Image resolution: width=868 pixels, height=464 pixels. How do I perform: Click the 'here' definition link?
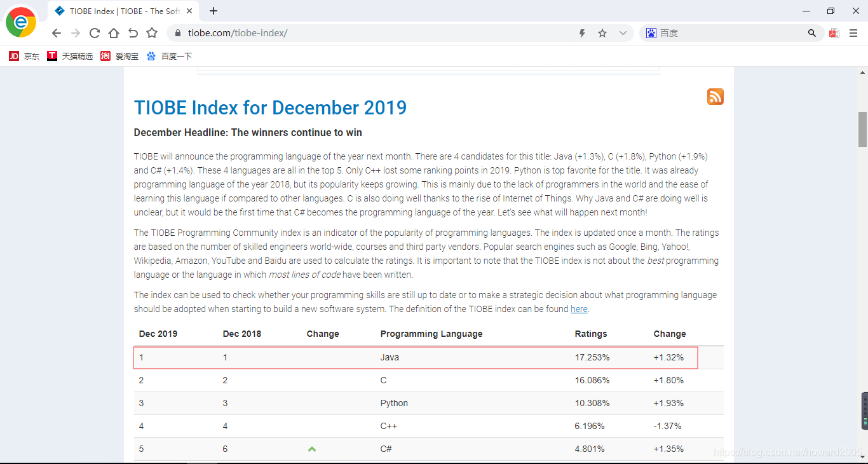coord(579,309)
